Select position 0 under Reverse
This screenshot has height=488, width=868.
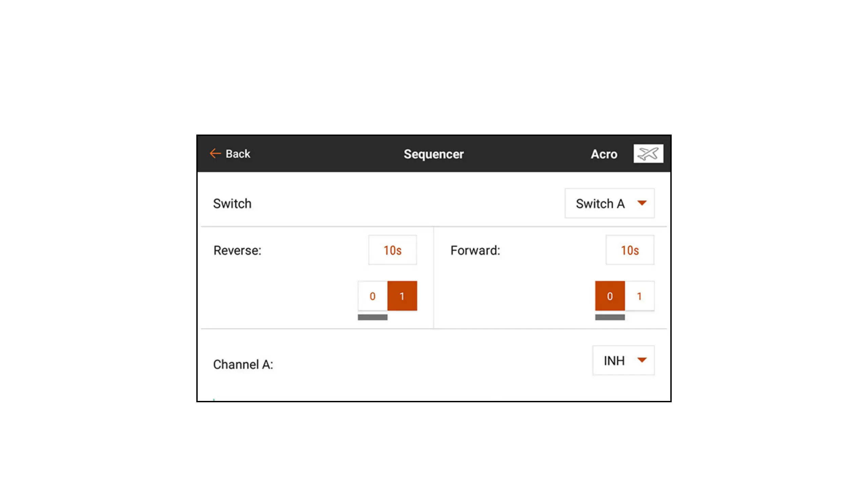pyautogui.click(x=372, y=296)
